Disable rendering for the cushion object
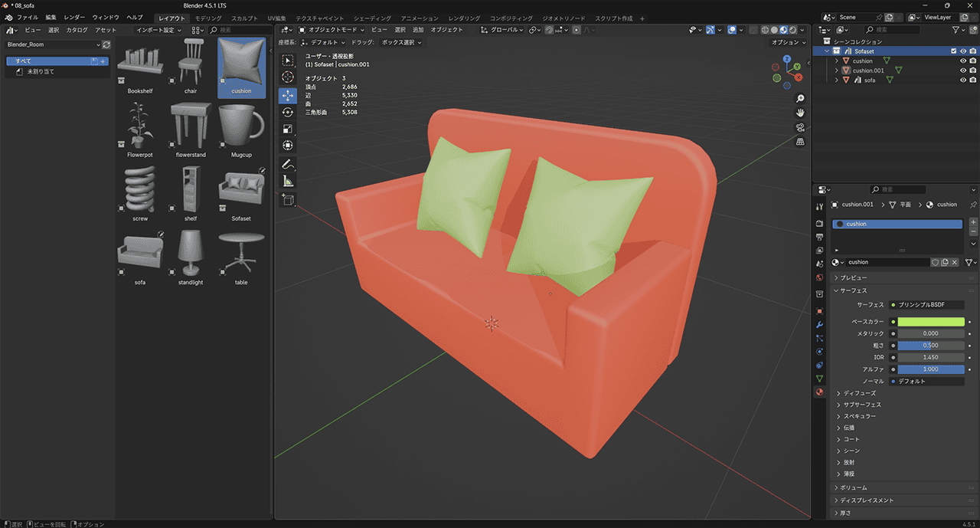This screenshot has width=980, height=528. 973,61
